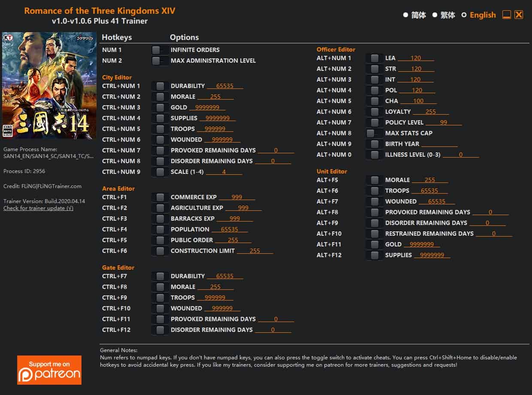This screenshot has height=395, width=532.
Task: Tick City Provoked Remaining Days checkbox
Action: click(160, 150)
